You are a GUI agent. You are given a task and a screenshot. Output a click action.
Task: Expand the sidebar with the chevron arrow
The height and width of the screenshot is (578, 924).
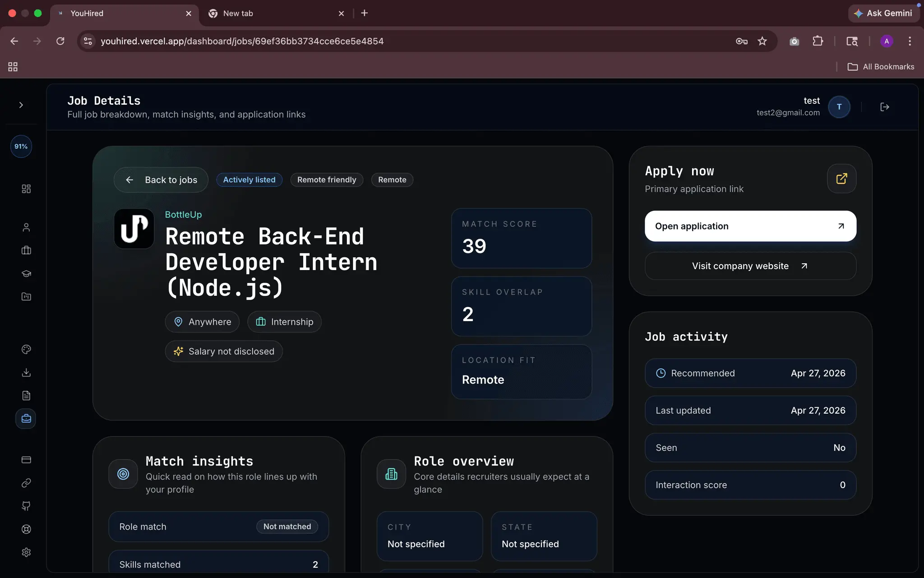[21, 105]
